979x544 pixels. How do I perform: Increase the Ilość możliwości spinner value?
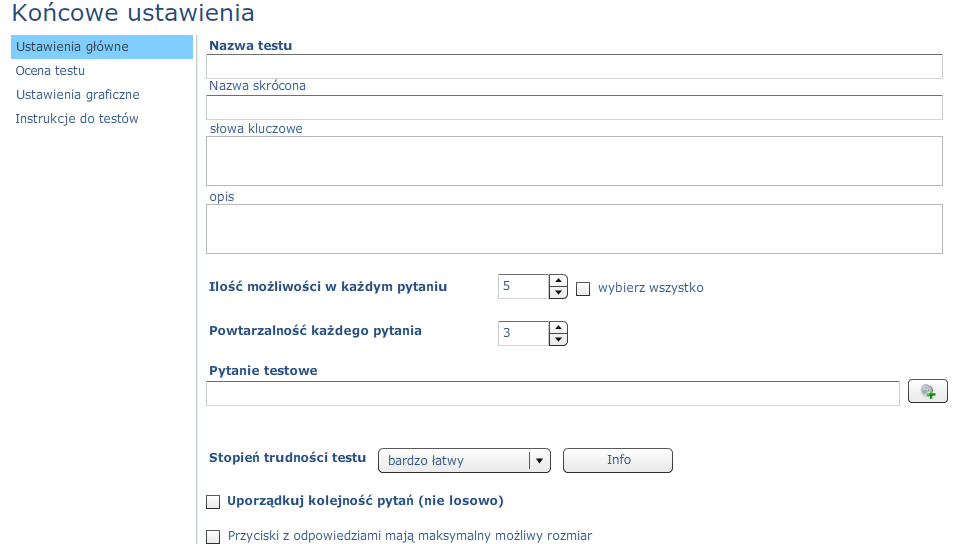tap(558, 280)
